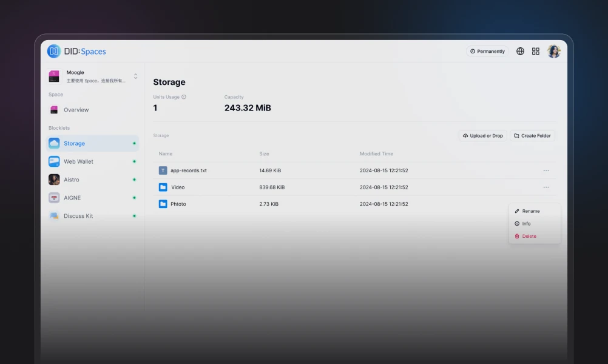Click Units Usage info icon
Image resolution: width=608 pixels, height=364 pixels.
(x=184, y=97)
